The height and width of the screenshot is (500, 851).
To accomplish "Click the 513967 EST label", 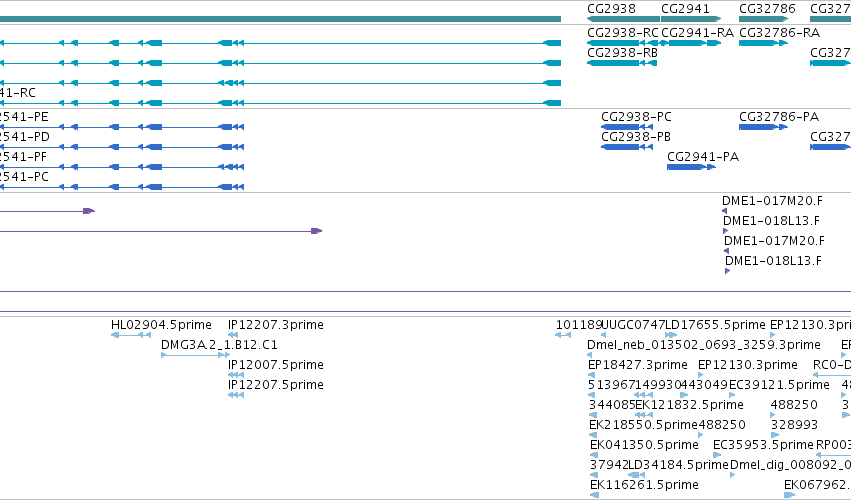I will click(x=612, y=385).
